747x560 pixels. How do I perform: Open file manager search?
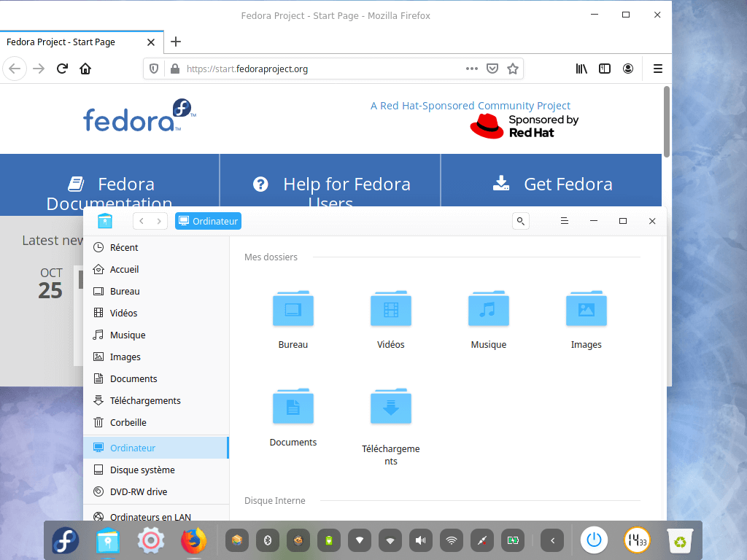click(521, 221)
